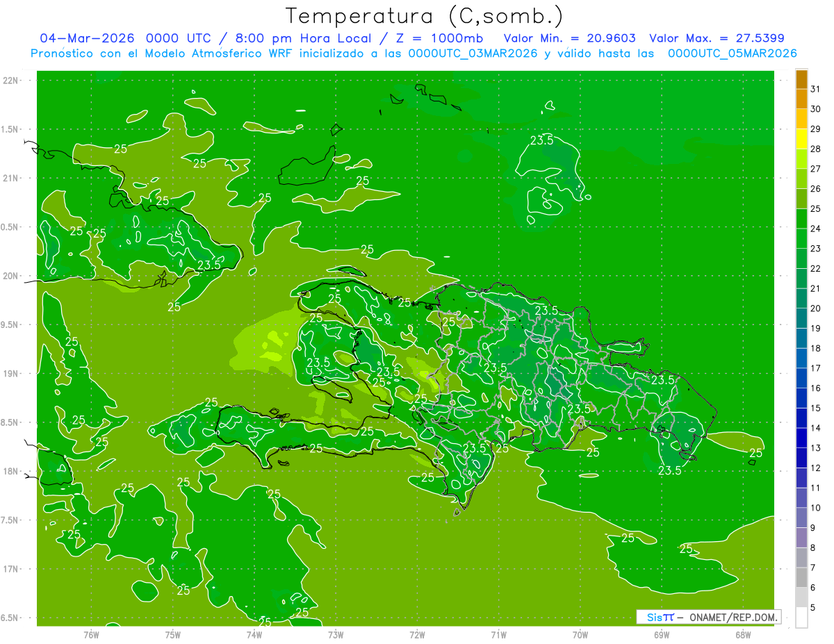The image size is (834, 644).
Task: Click the legend value 11
Action: pos(815,488)
